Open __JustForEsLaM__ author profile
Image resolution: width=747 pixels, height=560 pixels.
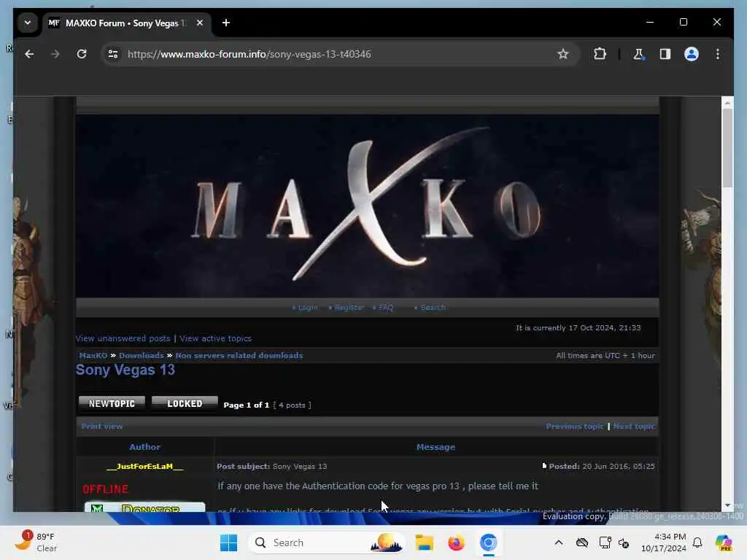145,467
